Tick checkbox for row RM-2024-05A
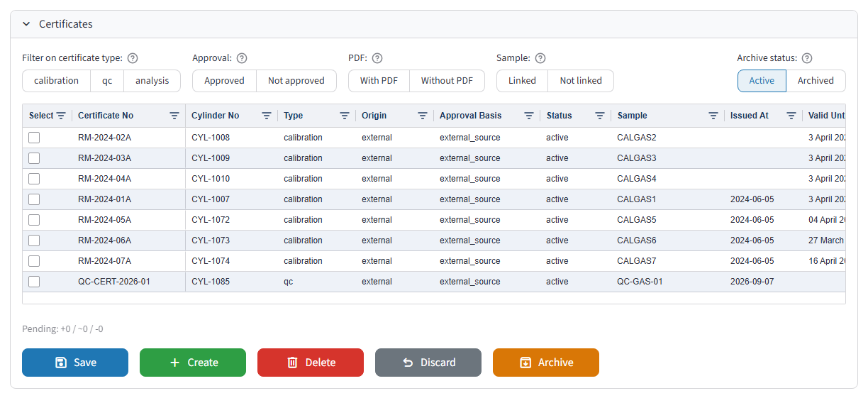This screenshot has height=398, width=868. pos(34,220)
